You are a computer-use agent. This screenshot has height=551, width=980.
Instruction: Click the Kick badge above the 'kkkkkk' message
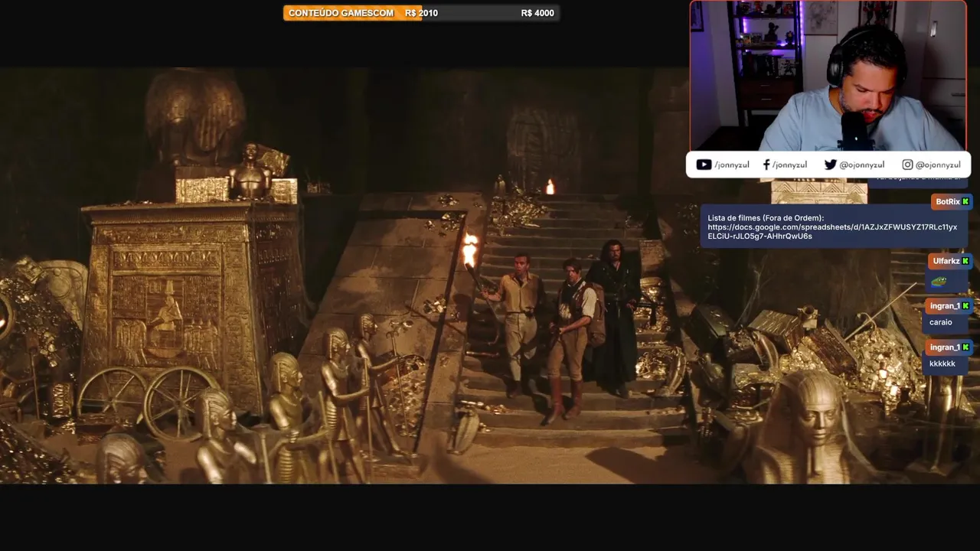[x=965, y=347]
